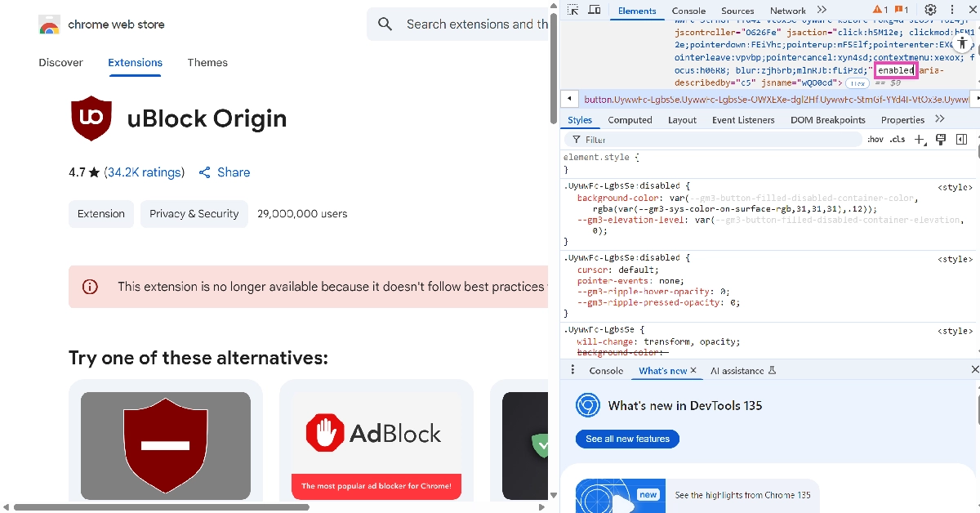
Task: Select the Computed tab
Action: coord(630,120)
